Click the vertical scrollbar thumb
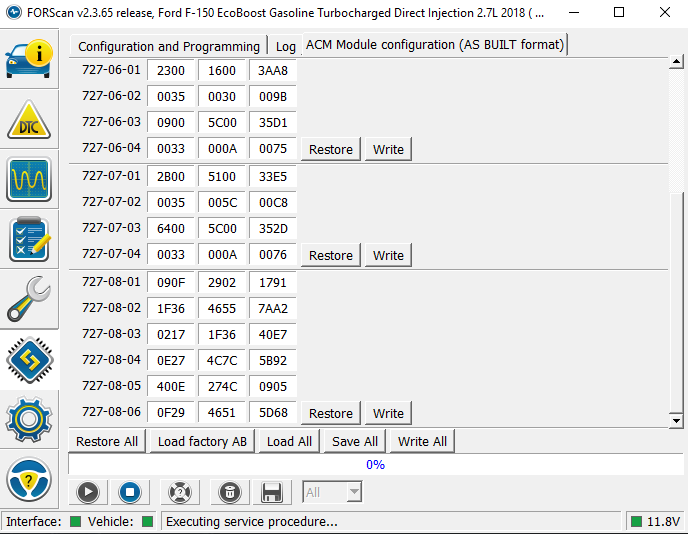This screenshot has height=534, width=688. tap(676, 302)
